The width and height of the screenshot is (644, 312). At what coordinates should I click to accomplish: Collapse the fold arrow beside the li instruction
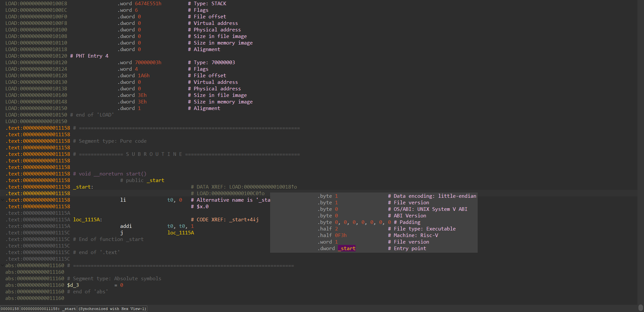(x=3, y=200)
